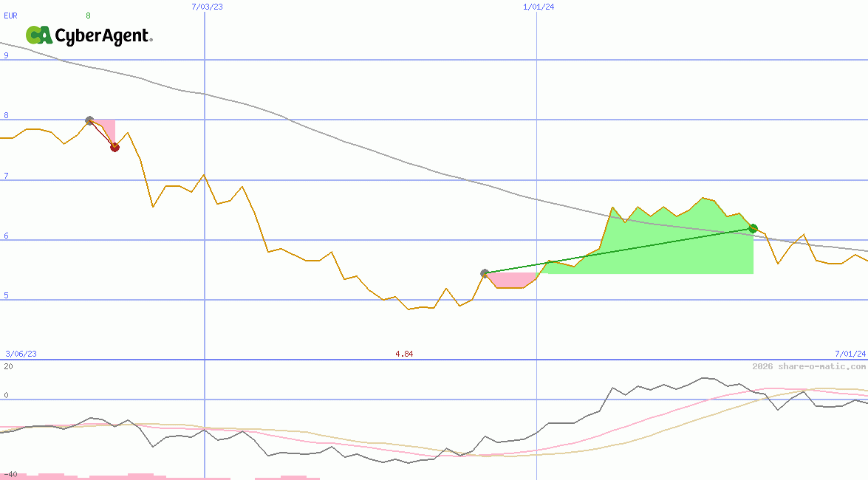The height and width of the screenshot is (480, 868).
Task: Click the 7/01/24 end date label
Action: coord(850,354)
